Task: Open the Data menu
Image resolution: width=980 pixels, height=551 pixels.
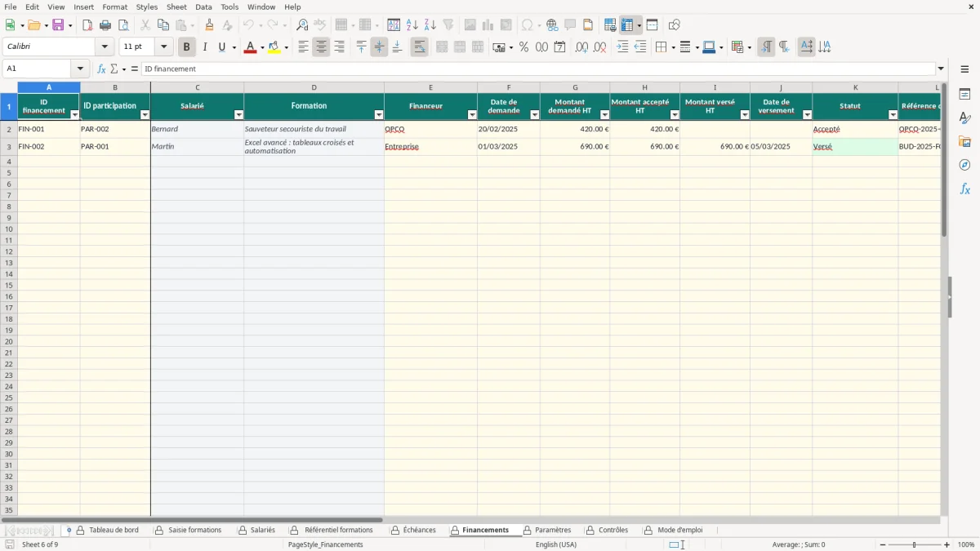Action: point(203,7)
